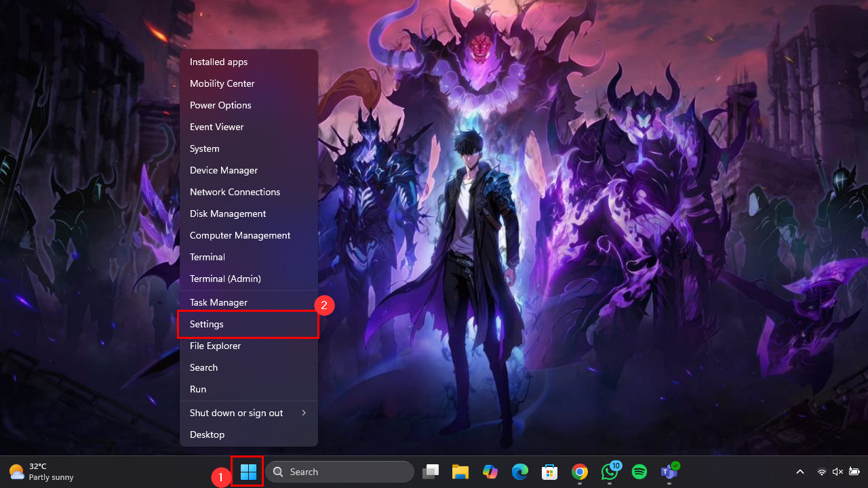Click the Wi-Fi network icon in tray
This screenshot has height=488, width=868.
822,472
